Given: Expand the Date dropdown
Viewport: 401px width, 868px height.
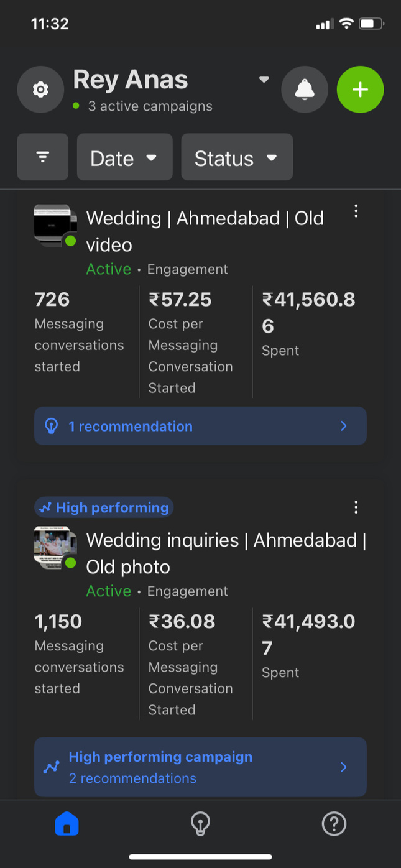Looking at the screenshot, I should coord(124,158).
